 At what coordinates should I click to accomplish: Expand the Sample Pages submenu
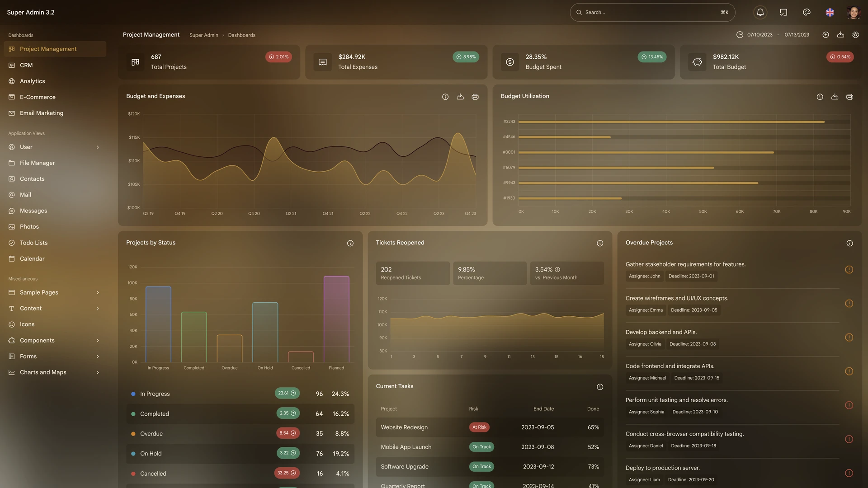point(98,293)
